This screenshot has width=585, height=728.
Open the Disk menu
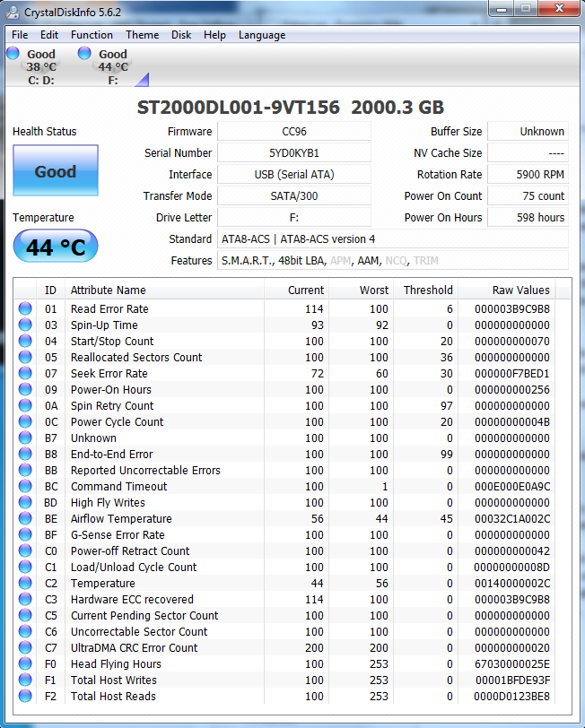pyautogui.click(x=181, y=35)
